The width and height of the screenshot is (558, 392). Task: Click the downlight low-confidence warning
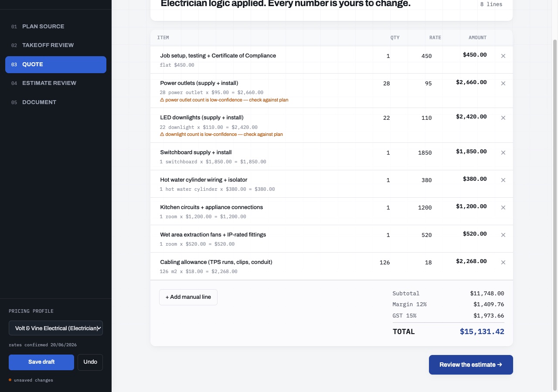coord(221,135)
